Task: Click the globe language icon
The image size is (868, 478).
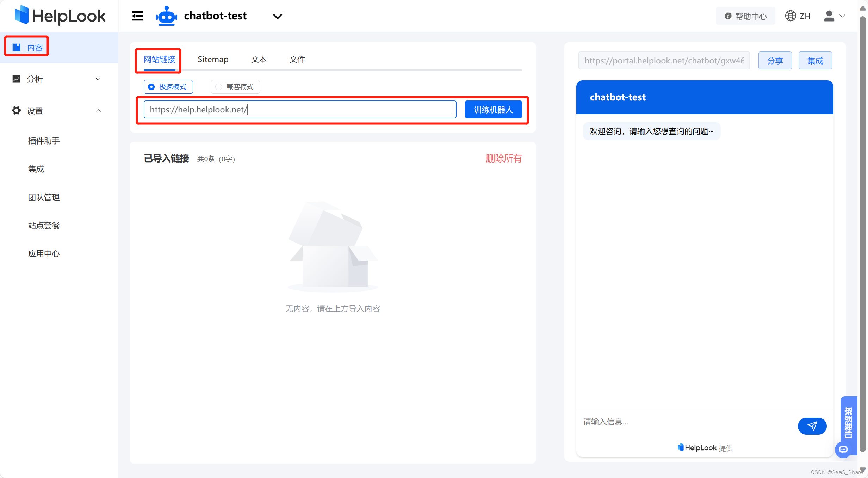Action: [x=790, y=16]
